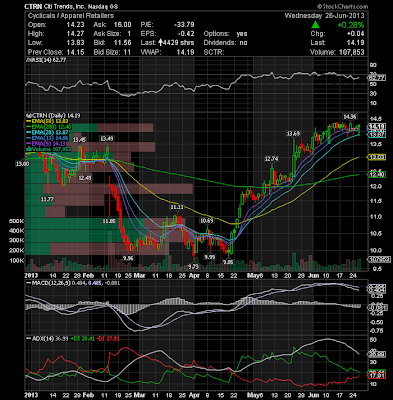Click the 9.73 low price annotation
The image size is (393, 400).
pos(194,266)
